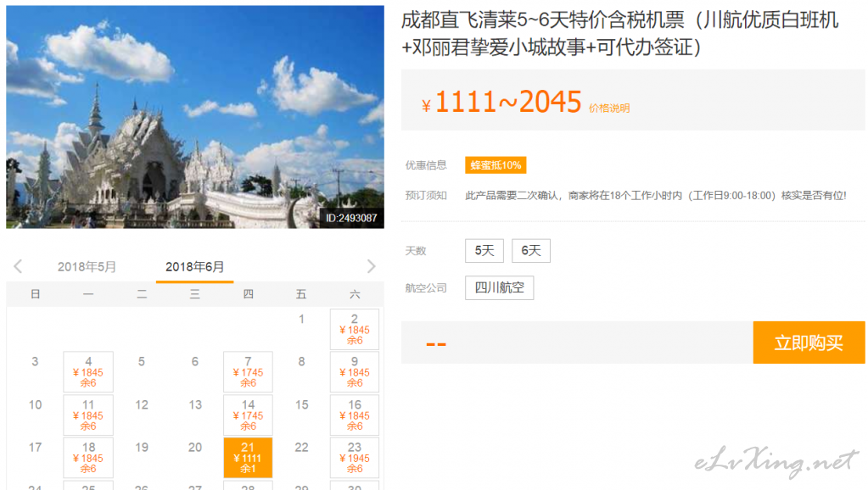Screen dimensions: 868x490
Task: Click the 五 weekday column header
Action: (301, 294)
